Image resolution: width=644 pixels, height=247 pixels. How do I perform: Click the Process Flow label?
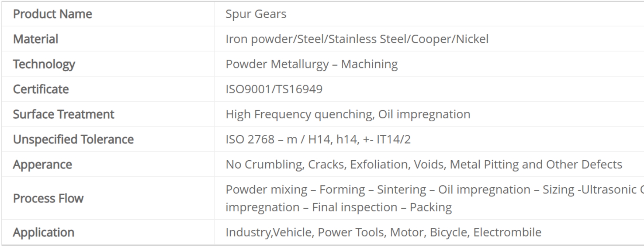click(x=48, y=199)
